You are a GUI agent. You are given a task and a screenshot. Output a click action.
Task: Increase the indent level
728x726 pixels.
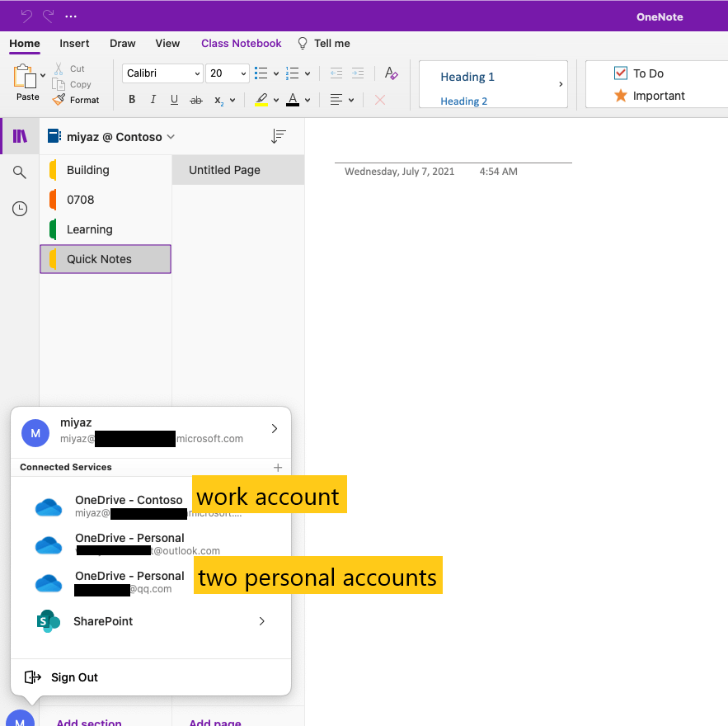(x=358, y=73)
